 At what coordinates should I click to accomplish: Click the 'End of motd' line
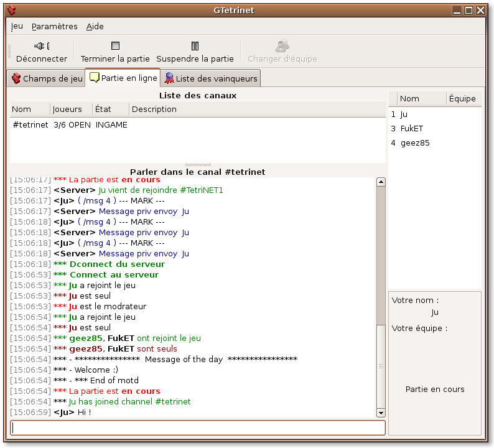point(74,381)
